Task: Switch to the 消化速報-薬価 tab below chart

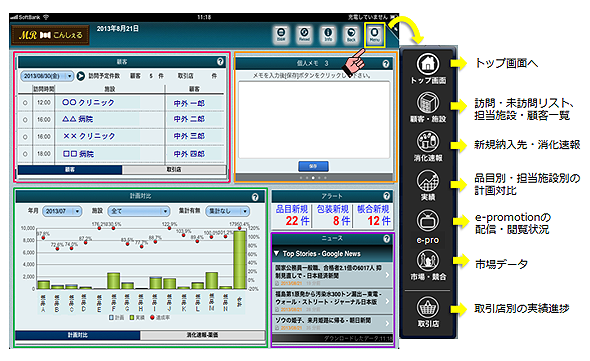Action: coord(202,335)
